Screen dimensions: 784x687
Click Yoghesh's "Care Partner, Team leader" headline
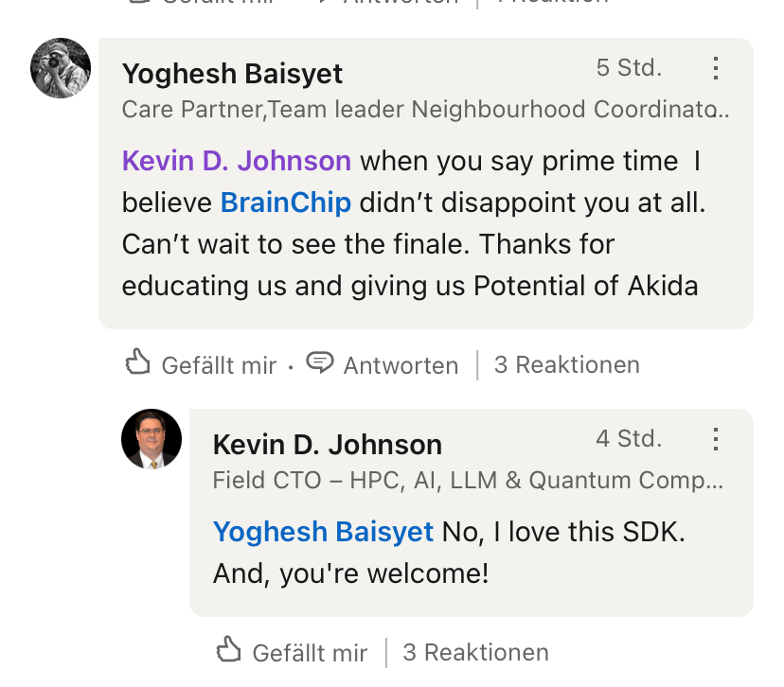coord(425,110)
